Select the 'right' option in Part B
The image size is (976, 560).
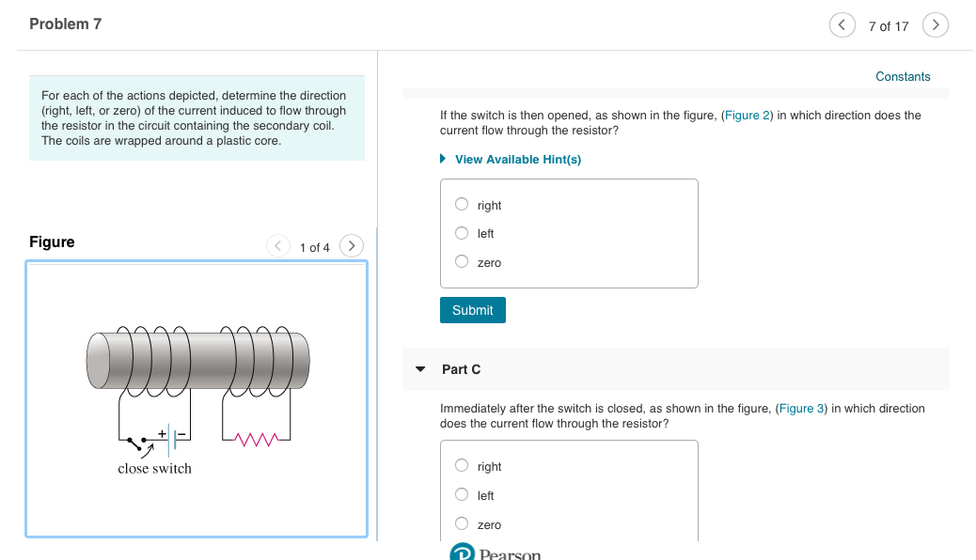click(x=462, y=204)
